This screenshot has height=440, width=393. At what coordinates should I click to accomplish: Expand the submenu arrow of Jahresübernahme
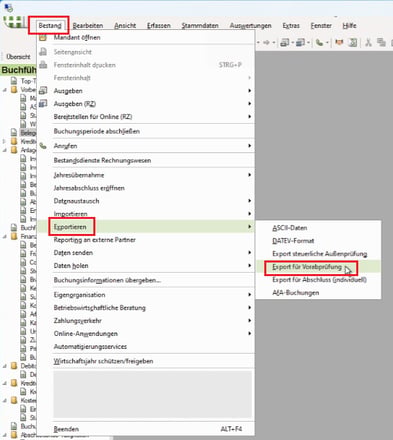(249, 175)
